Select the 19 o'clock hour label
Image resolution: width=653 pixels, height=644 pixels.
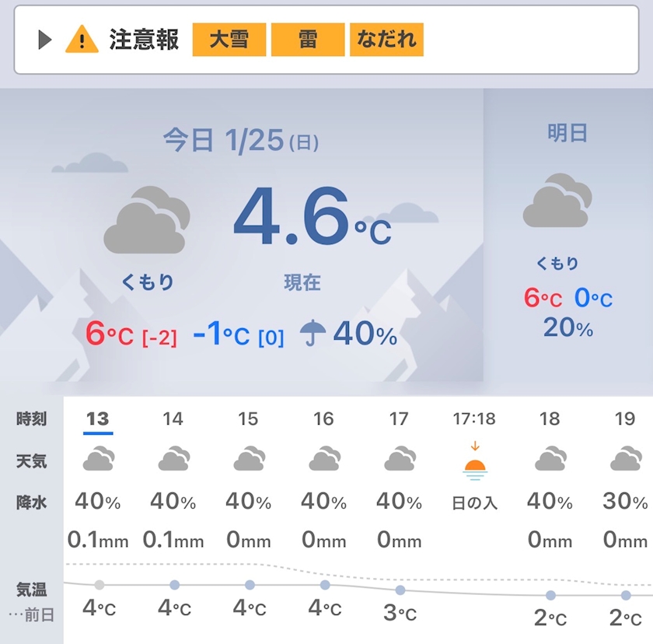tap(625, 418)
